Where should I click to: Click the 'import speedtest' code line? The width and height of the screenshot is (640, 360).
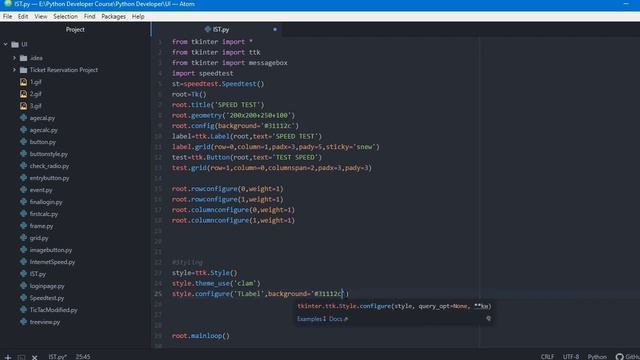(x=203, y=73)
